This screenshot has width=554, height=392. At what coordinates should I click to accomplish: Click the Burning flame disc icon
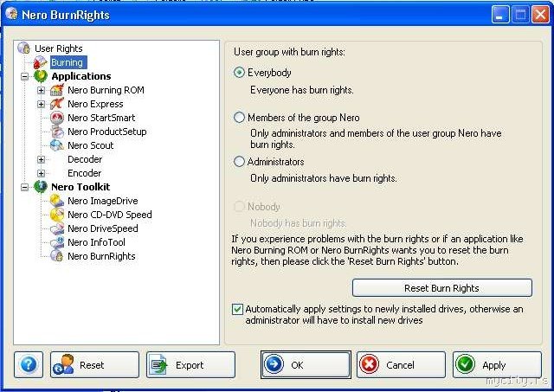click(41, 62)
